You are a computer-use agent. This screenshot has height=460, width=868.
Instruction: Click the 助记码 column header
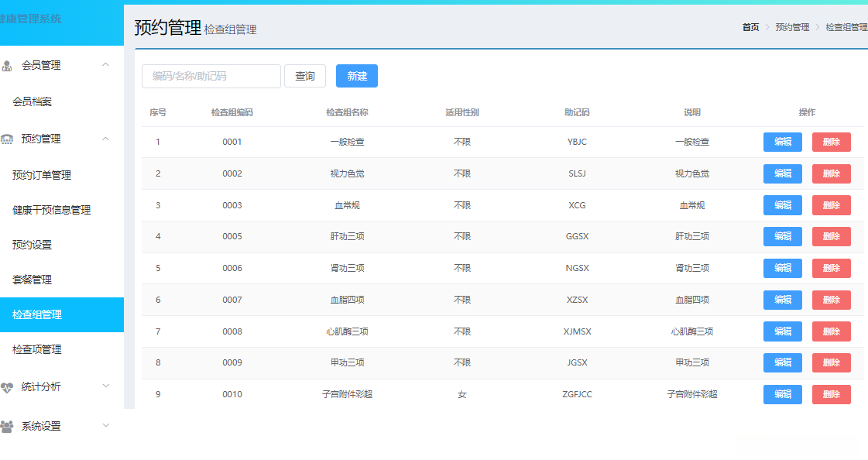[x=577, y=112]
